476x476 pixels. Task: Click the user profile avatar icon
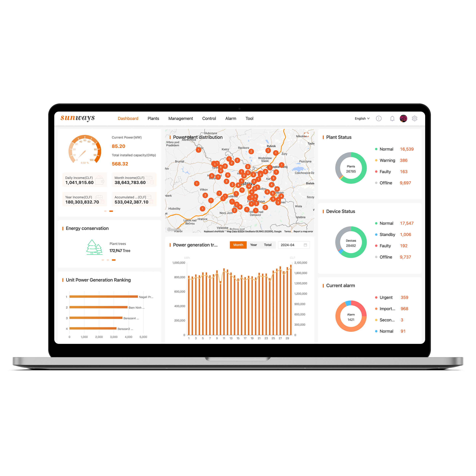point(403,119)
